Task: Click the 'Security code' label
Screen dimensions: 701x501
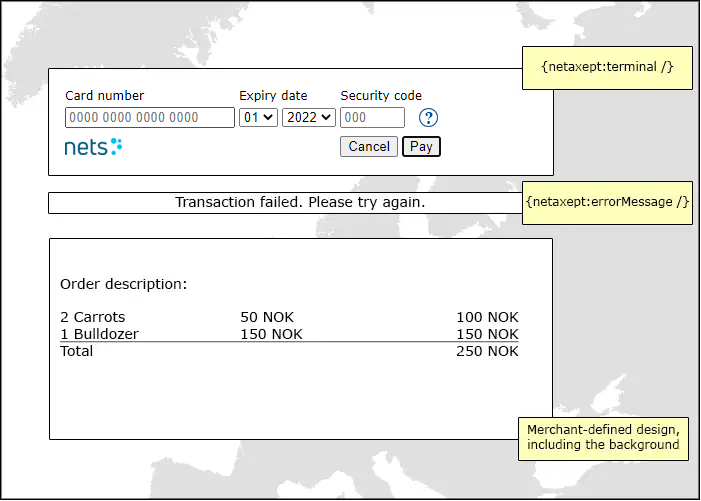Action: [x=381, y=96]
